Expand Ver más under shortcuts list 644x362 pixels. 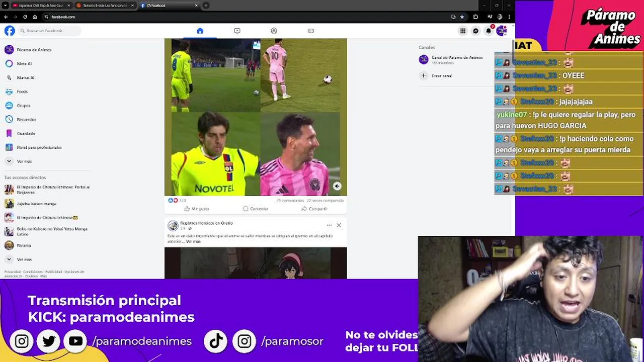point(18,259)
